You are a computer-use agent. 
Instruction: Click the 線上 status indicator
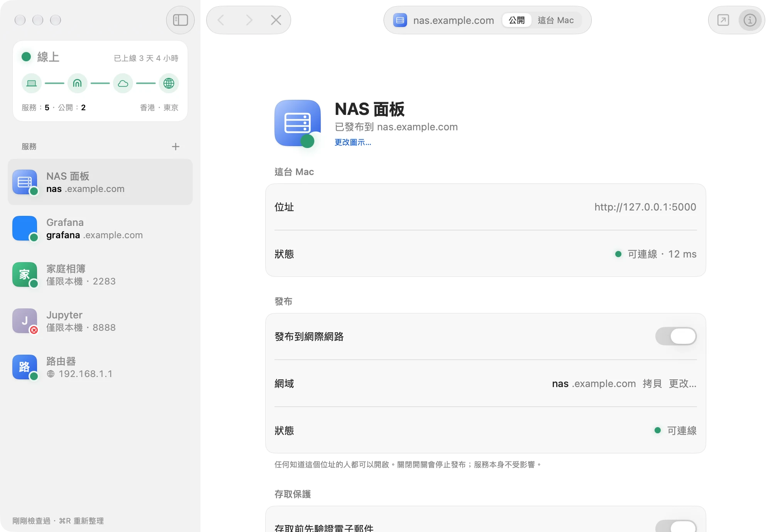40,57
